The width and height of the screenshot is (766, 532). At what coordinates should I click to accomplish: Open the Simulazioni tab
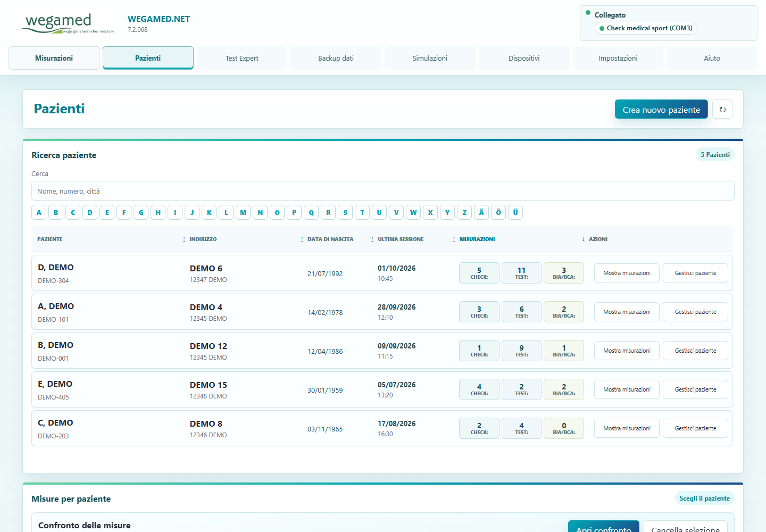coord(430,58)
